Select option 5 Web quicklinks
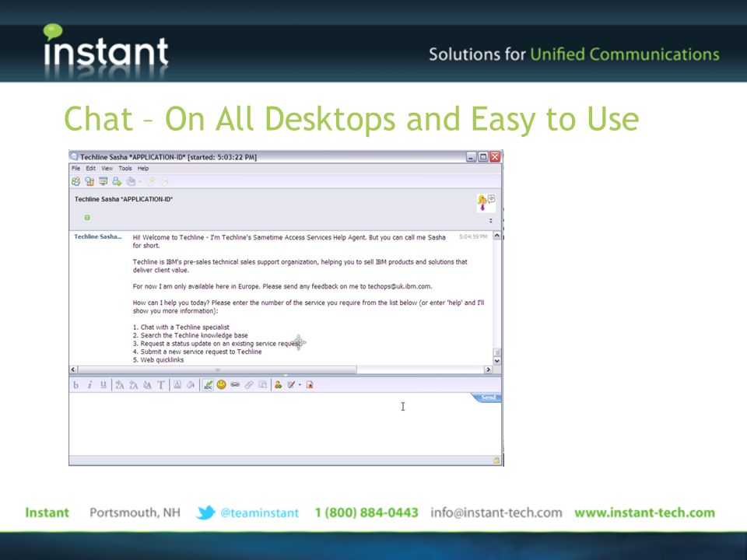Screen dimensions: 747x560 click(x=158, y=360)
